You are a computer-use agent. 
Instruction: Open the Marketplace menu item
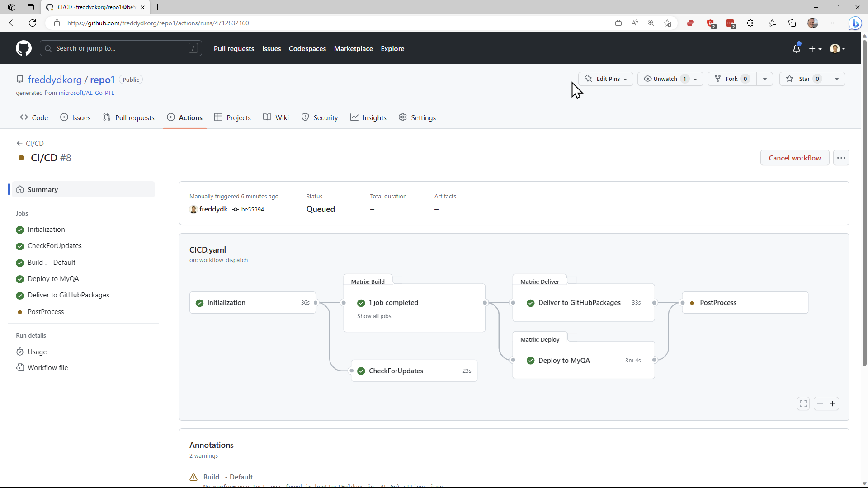(x=354, y=48)
